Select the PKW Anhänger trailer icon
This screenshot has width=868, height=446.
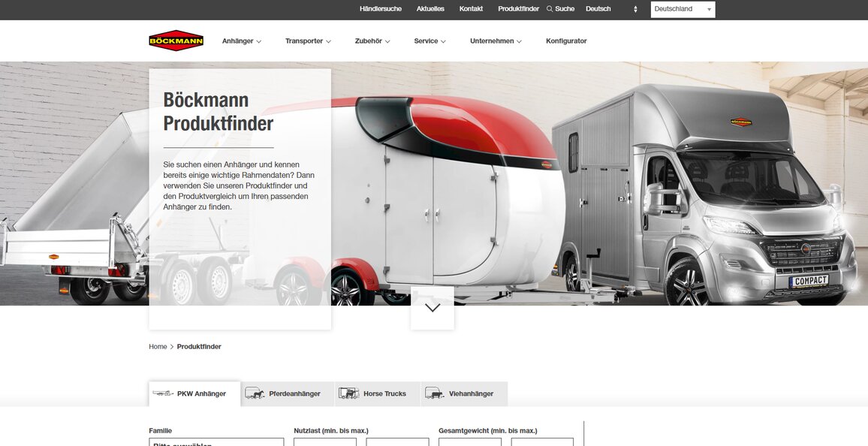(162, 393)
